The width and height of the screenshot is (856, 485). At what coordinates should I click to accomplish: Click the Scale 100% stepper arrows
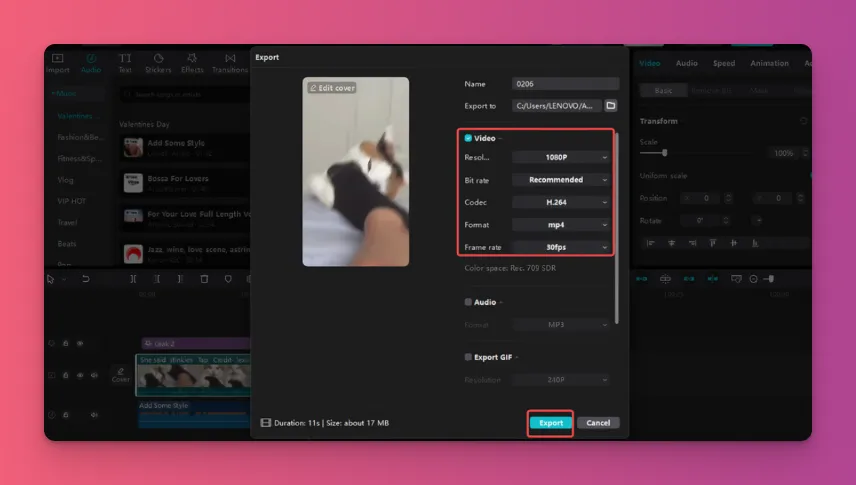[x=805, y=153]
